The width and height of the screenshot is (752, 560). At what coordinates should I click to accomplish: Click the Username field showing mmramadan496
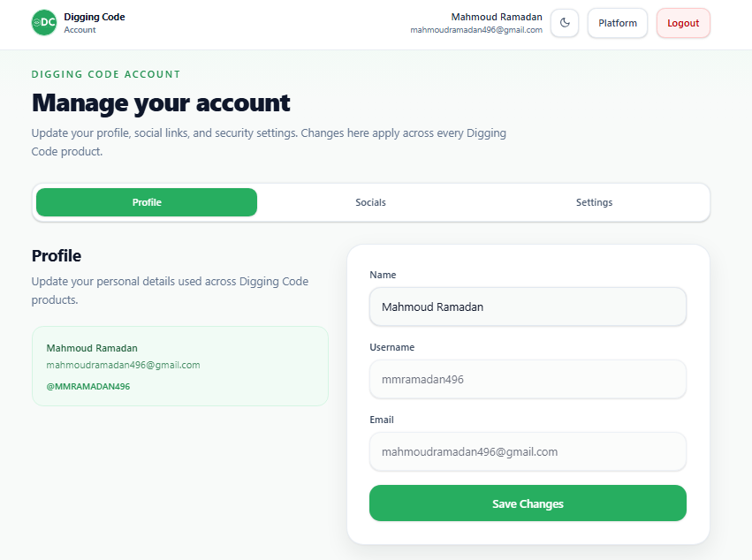(x=528, y=379)
